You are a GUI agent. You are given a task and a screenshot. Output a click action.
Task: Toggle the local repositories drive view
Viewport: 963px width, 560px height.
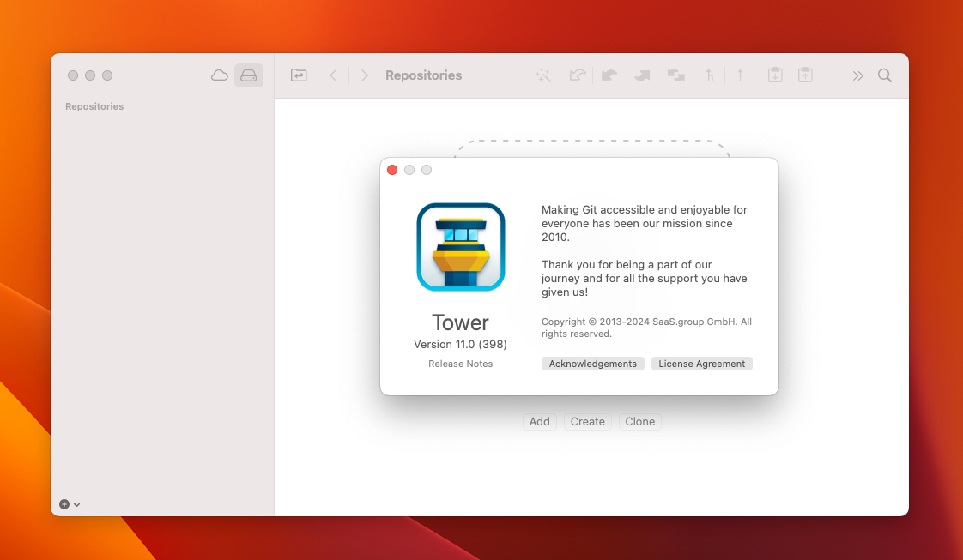click(248, 75)
